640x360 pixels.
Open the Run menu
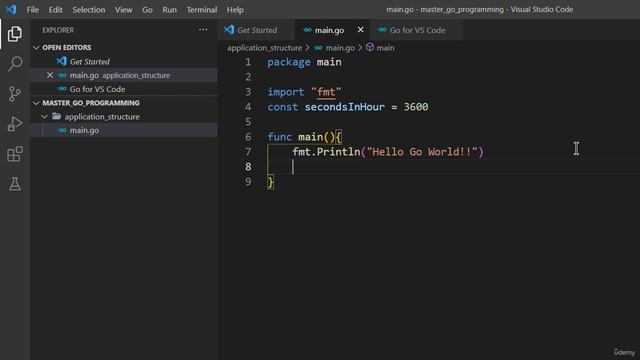coord(169,9)
